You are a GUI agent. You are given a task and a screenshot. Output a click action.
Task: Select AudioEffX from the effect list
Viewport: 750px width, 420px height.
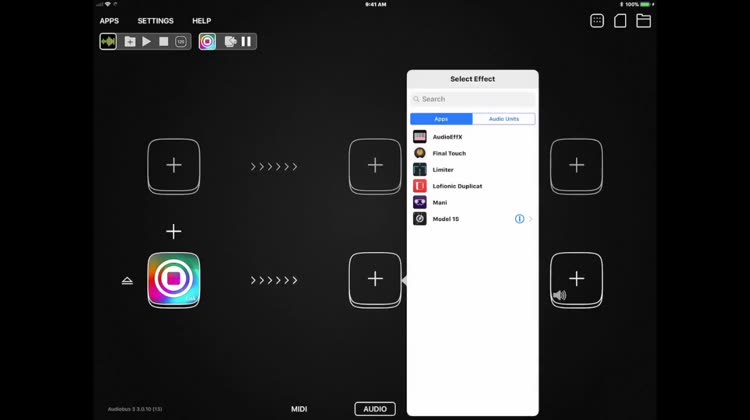click(473, 137)
